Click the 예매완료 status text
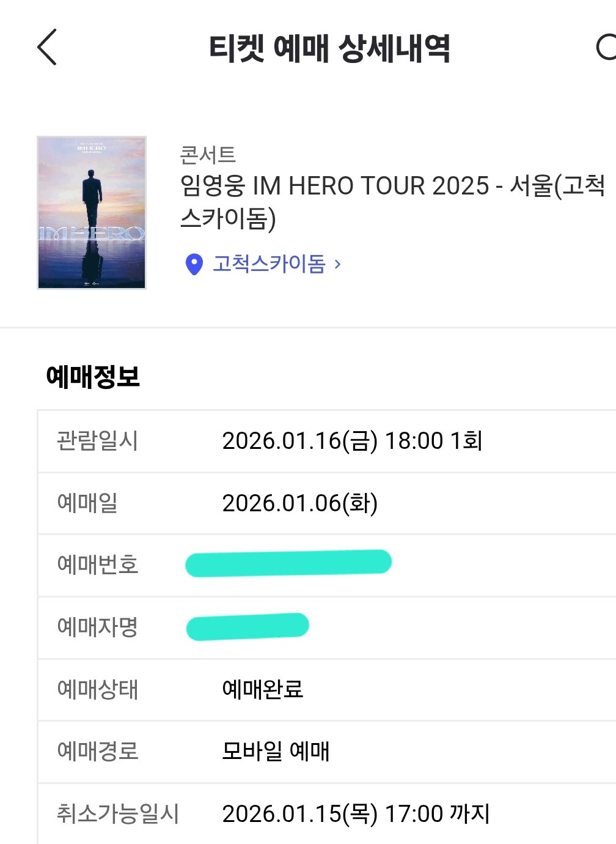Image resolution: width=616 pixels, height=844 pixels. point(263,689)
